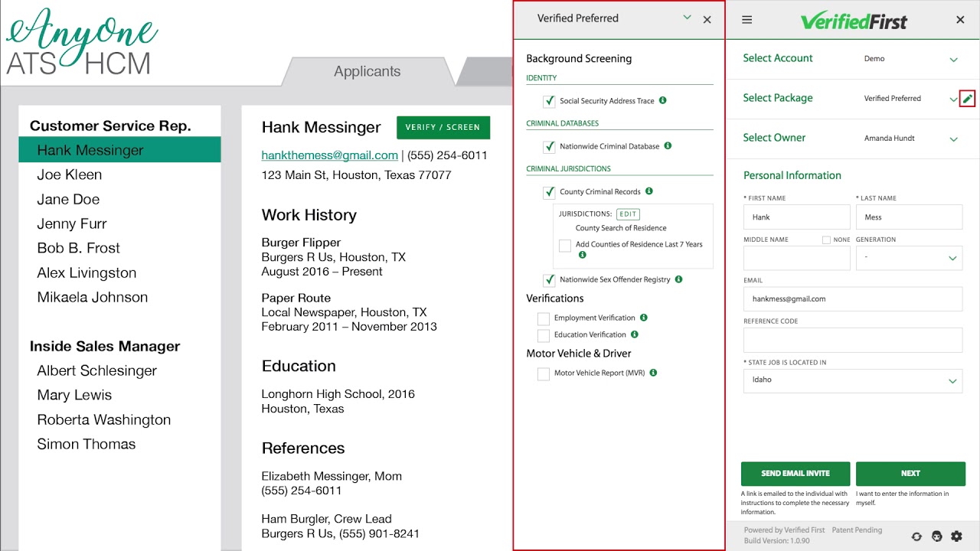The width and height of the screenshot is (980, 551).
Task: Check Add Counties of Residence Last 7 Years
Action: tap(565, 246)
